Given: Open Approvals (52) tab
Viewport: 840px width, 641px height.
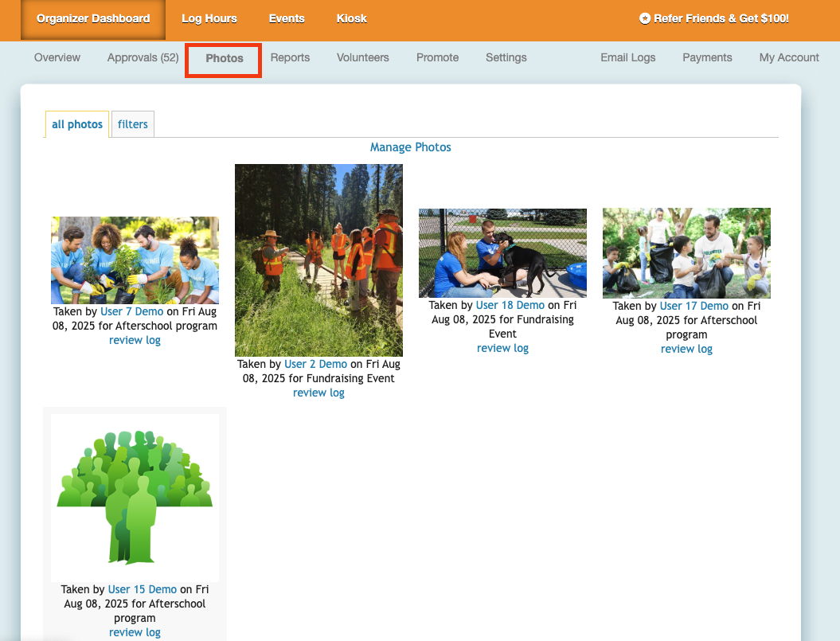Looking at the screenshot, I should click(x=143, y=58).
